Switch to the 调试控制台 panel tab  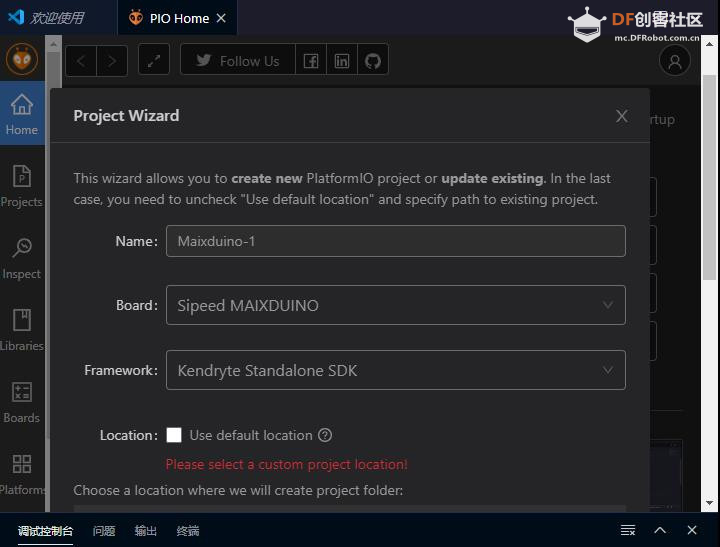click(x=45, y=531)
